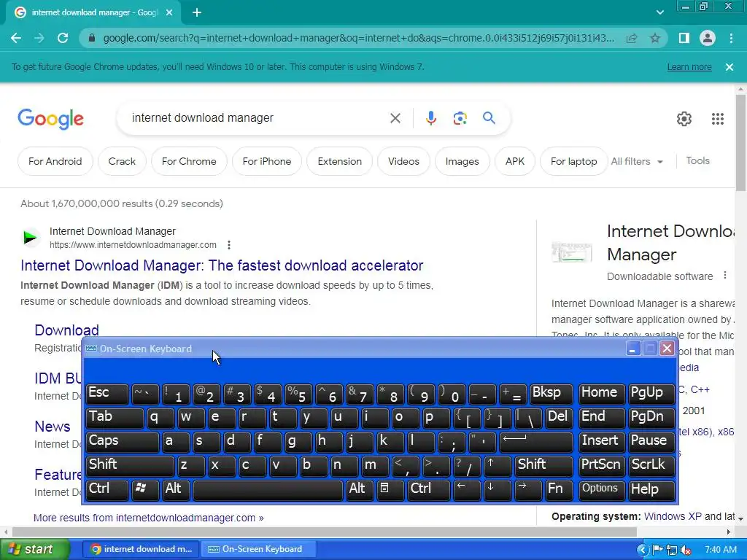Toggle the Caps key on the On-Screen Keyboard

coord(122,442)
